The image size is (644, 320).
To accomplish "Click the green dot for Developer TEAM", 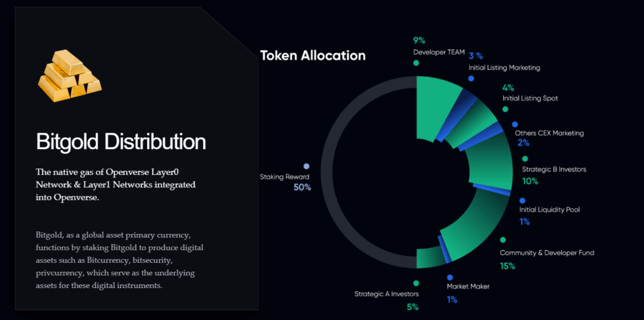I will [x=416, y=63].
